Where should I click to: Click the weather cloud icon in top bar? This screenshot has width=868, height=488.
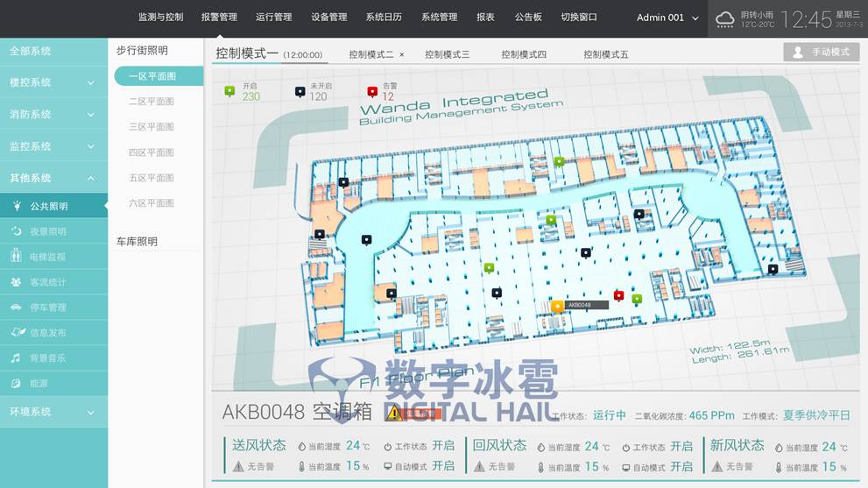725,18
